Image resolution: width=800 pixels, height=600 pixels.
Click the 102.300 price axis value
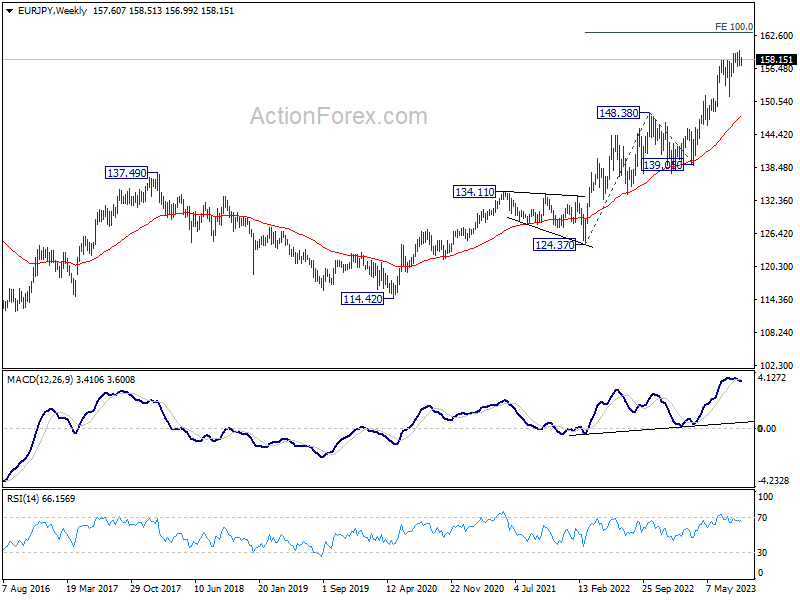coord(777,365)
